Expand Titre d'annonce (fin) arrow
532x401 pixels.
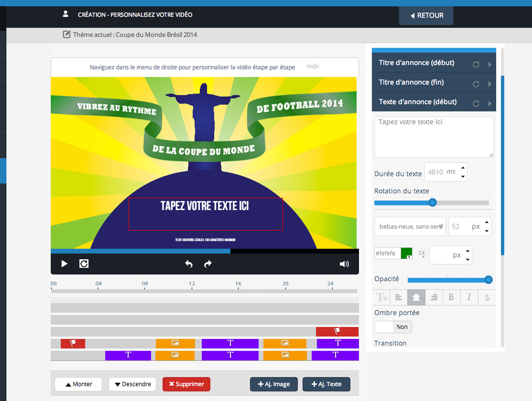(490, 84)
